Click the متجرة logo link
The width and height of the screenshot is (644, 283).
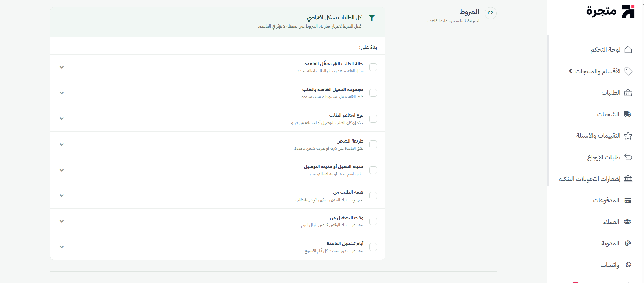click(610, 12)
